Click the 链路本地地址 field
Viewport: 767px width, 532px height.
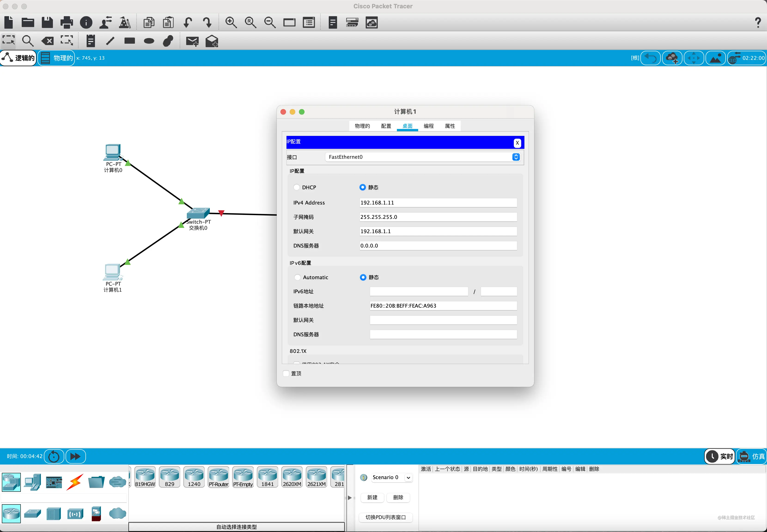[x=443, y=306]
